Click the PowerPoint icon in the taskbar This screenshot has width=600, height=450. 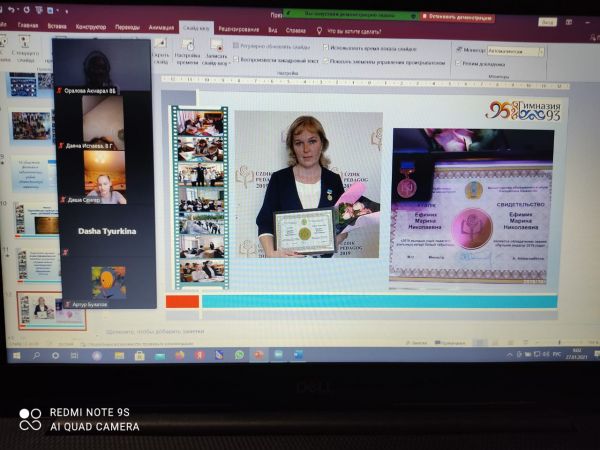click(259, 355)
